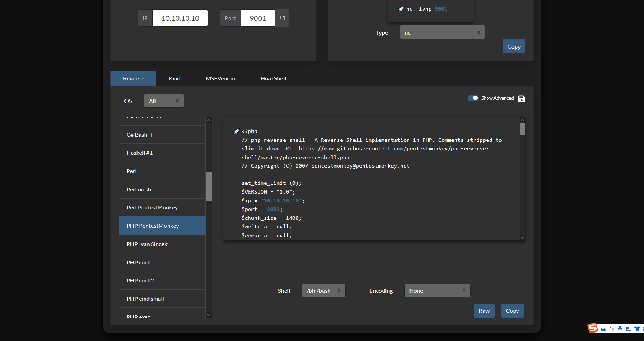
Task: Click the $chunk_size = 1400 code line
Action: pyautogui.click(x=272, y=218)
